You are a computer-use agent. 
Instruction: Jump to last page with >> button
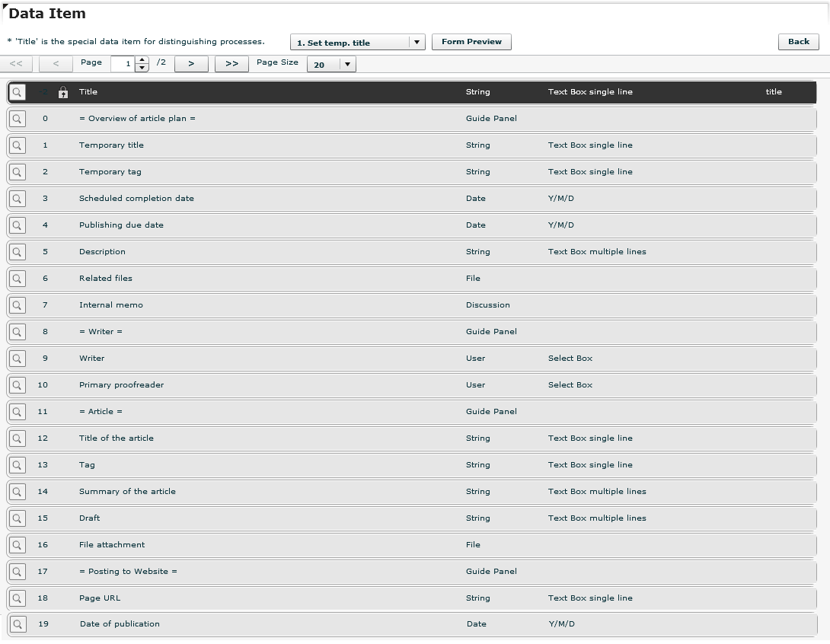231,63
